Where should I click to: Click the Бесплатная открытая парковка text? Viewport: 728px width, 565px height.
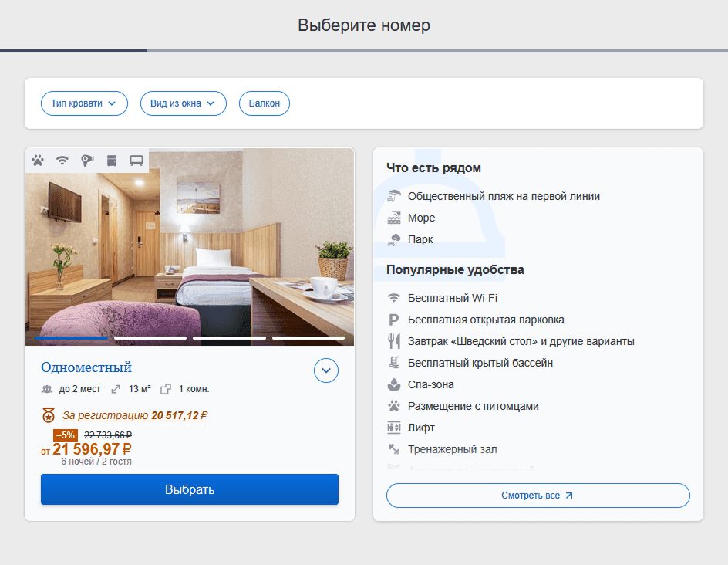point(486,320)
